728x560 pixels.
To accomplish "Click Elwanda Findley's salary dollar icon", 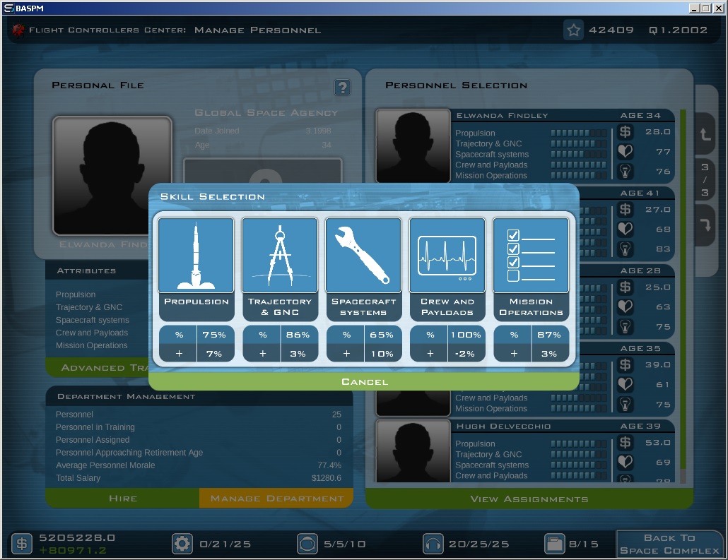I will click(x=626, y=132).
